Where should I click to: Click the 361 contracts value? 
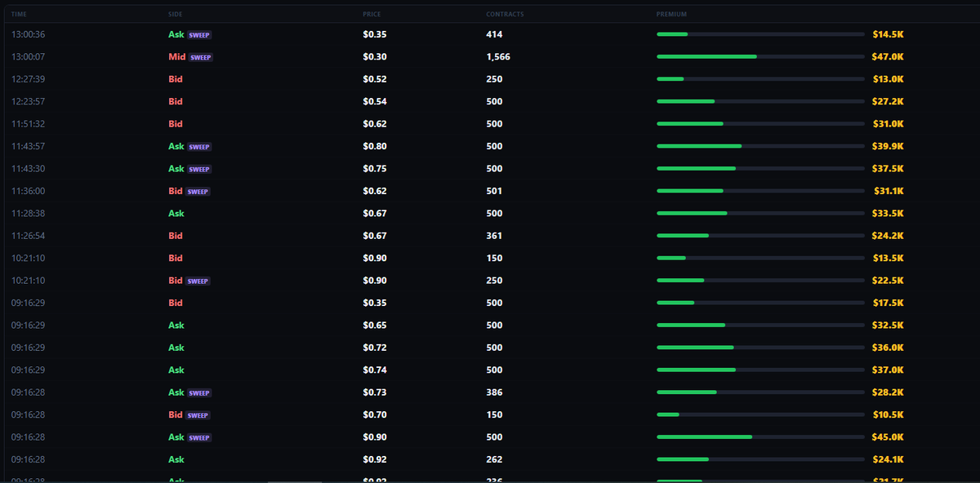pyautogui.click(x=494, y=236)
